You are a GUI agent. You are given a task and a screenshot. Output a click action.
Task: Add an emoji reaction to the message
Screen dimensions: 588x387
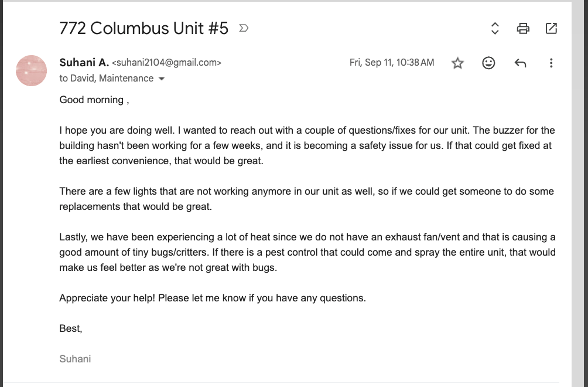pos(488,63)
